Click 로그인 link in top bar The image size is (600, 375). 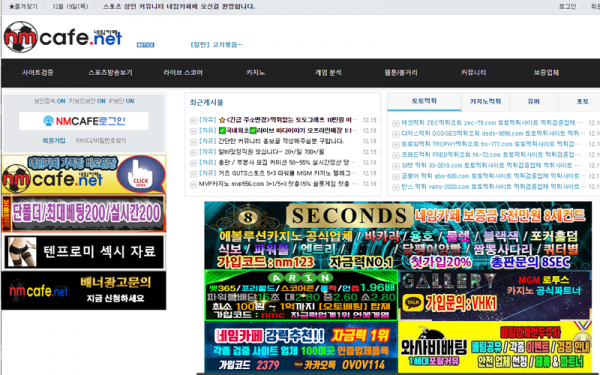pos(567,7)
